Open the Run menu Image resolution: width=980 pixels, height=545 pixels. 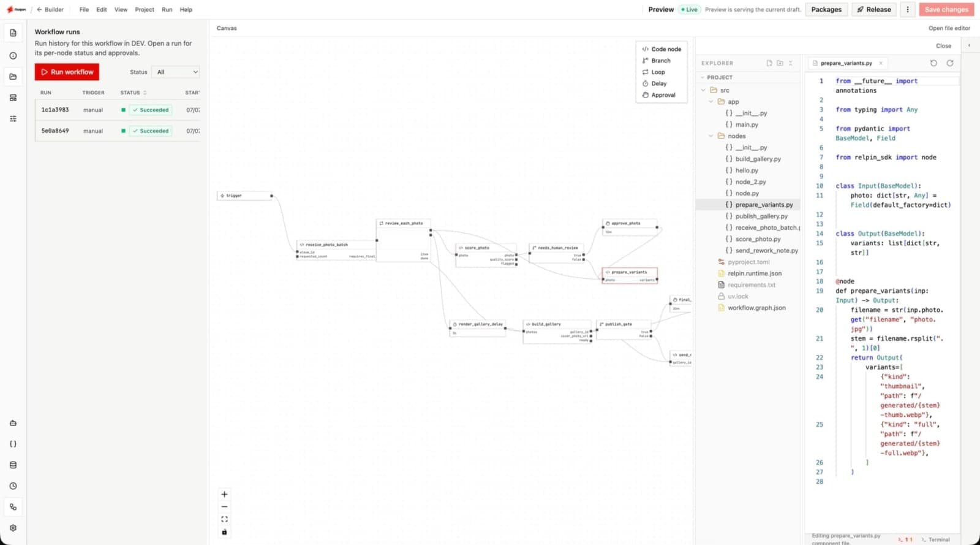click(x=167, y=10)
